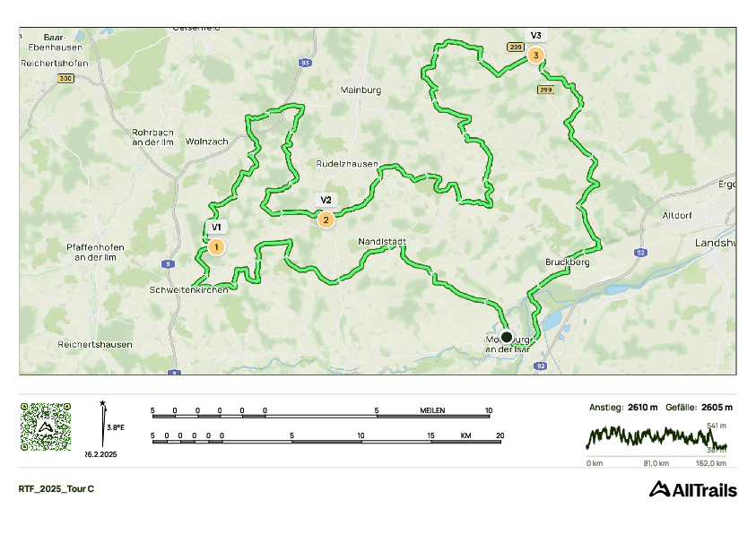Click the Mainburg town label

click(x=361, y=90)
